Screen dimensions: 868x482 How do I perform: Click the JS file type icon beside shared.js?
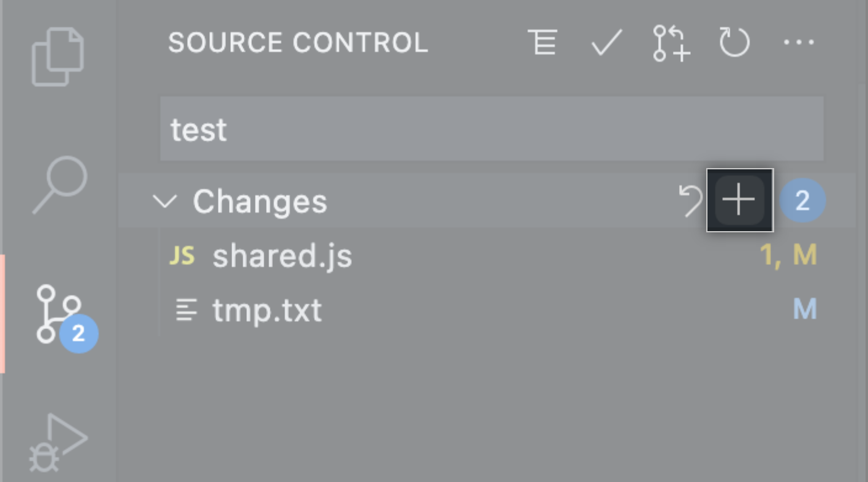(182, 255)
